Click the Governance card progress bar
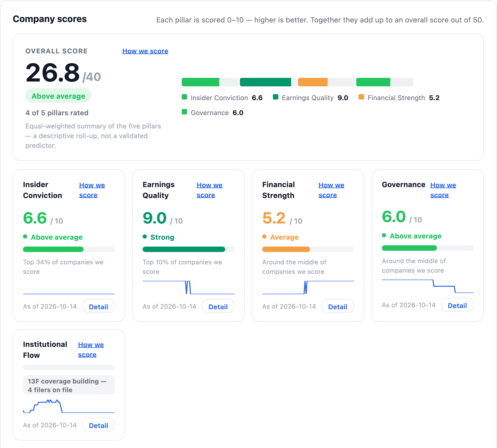Screen dimensions: 497x448 tap(428, 248)
